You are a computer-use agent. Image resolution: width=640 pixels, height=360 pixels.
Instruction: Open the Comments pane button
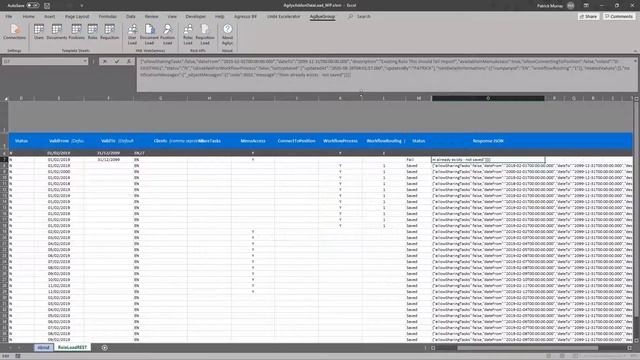click(x=619, y=16)
